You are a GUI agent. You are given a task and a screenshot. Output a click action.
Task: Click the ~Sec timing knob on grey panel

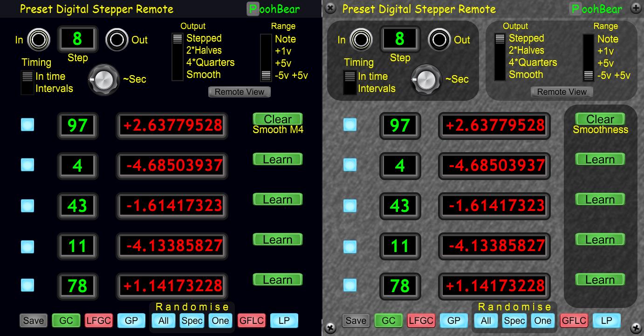tap(426, 80)
